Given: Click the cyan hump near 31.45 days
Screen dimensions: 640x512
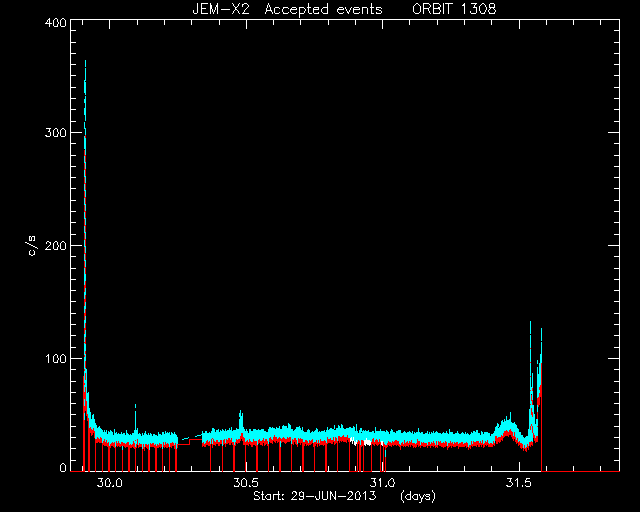Looking at the screenshot, I should pyautogui.click(x=507, y=425).
